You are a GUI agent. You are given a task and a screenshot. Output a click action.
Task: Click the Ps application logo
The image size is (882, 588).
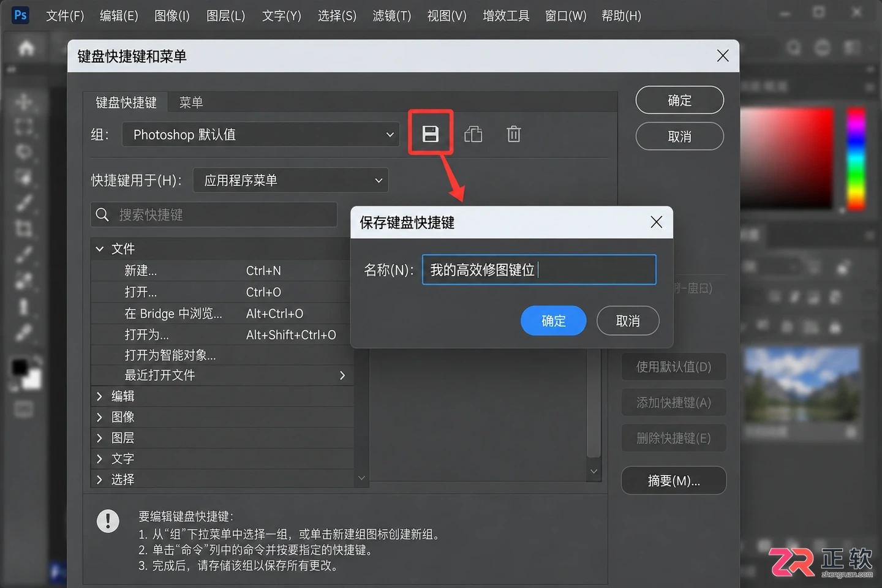(20, 15)
